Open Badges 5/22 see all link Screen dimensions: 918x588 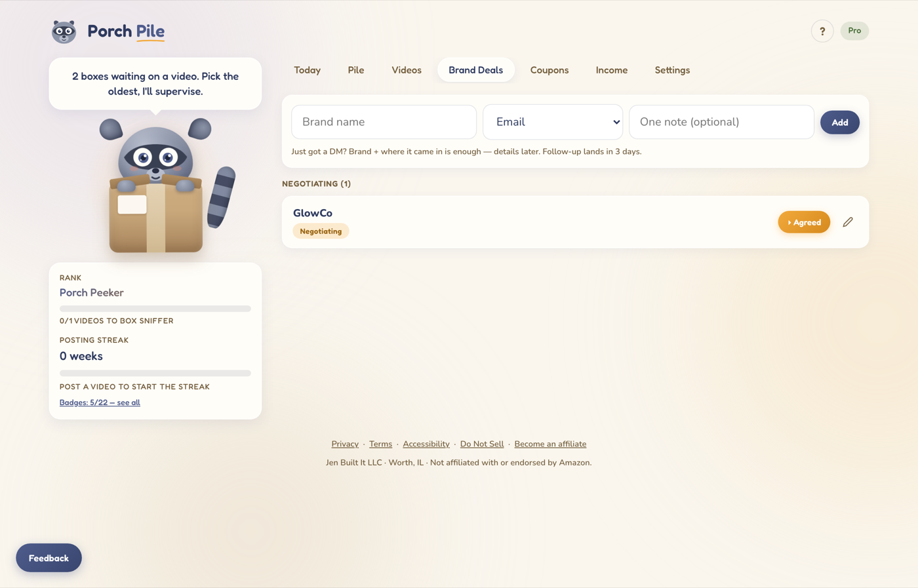(x=100, y=402)
